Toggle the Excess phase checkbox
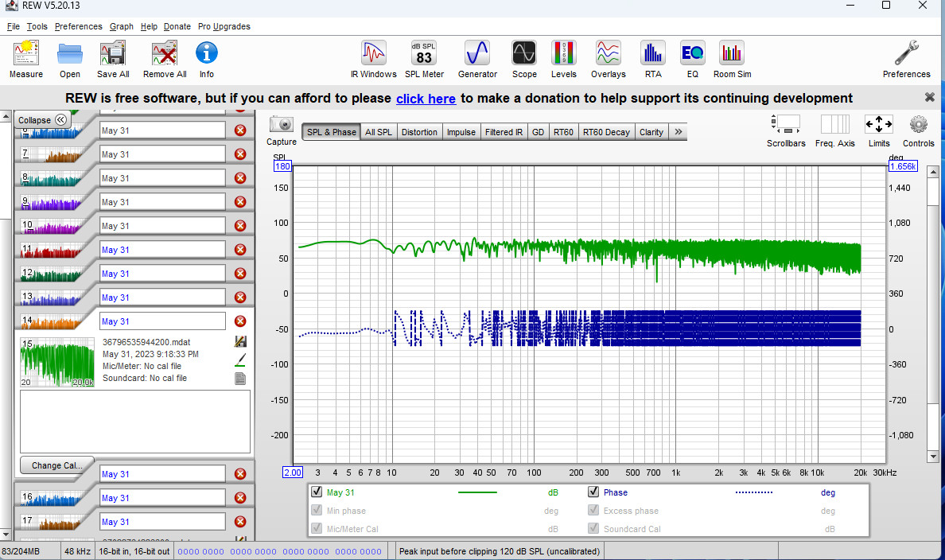 [x=593, y=510]
